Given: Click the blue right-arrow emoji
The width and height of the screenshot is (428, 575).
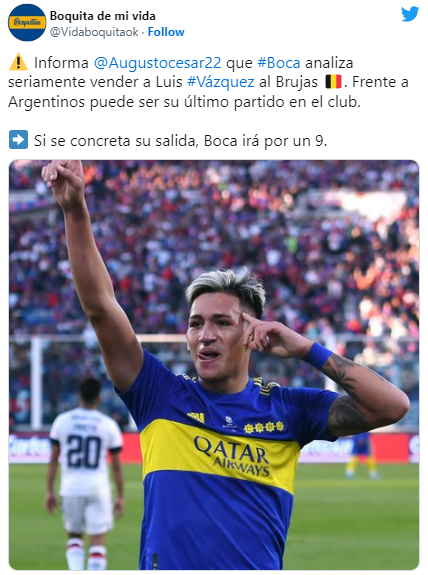Looking at the screenshot, I should 18,140.
